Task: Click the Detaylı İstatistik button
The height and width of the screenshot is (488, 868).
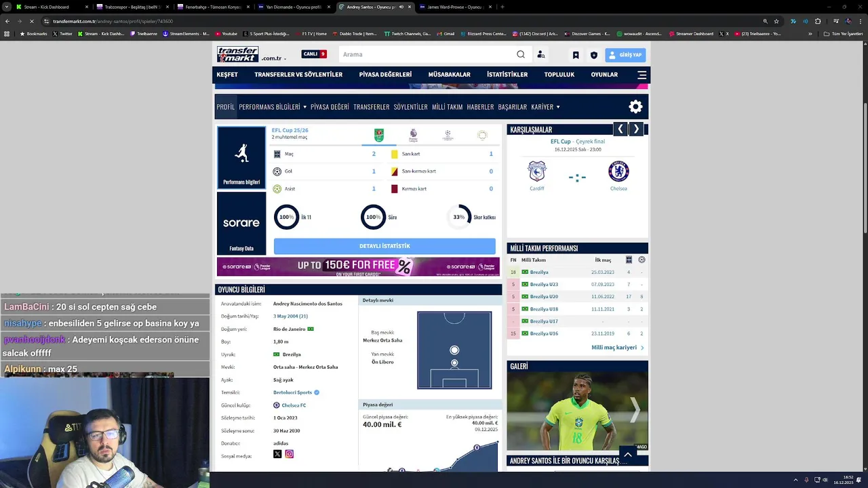Action: click(384, 246)
